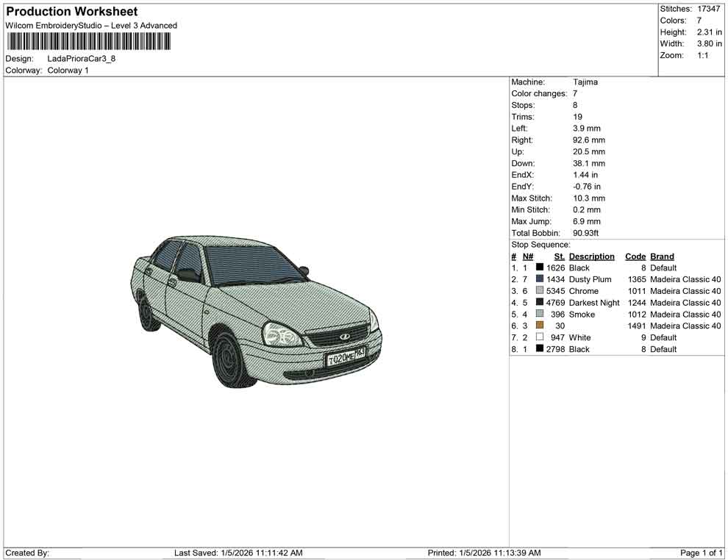Select the final Black chip in stop 8
The width and height of the screenshot is (728, 560).
(540, 349)
